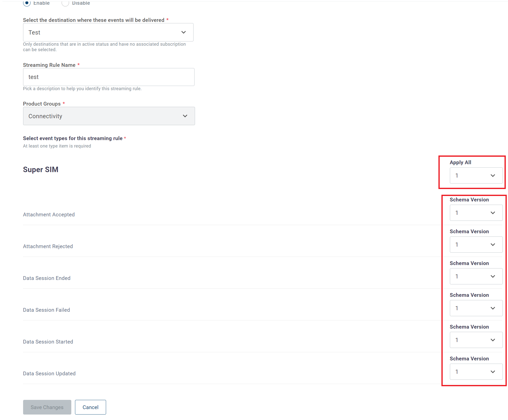Select the Enable radio button

(27, 3)
